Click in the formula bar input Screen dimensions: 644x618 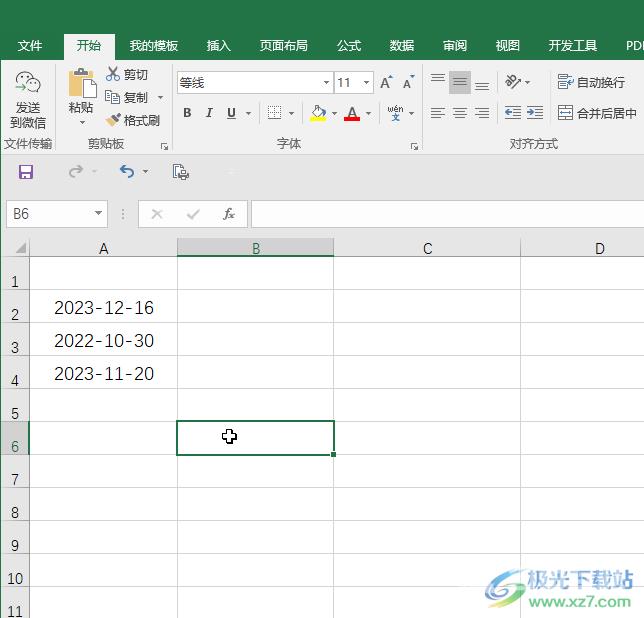(x=447, y=214)
